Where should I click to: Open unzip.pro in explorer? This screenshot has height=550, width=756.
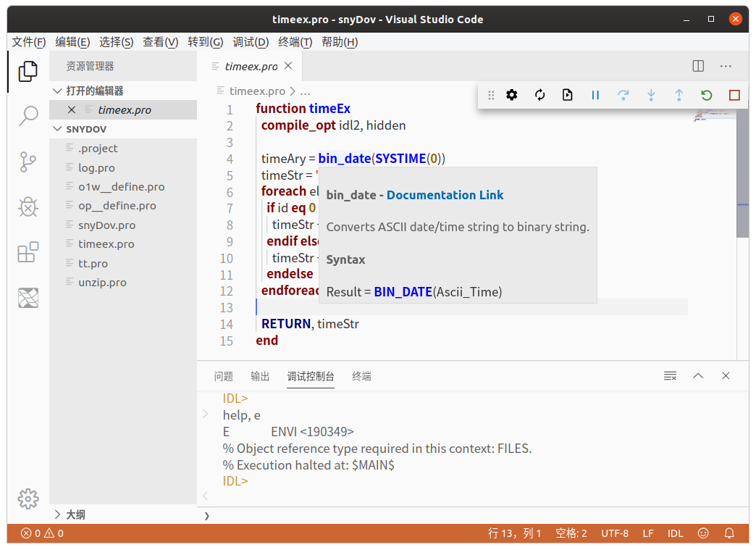click(123, 282)
